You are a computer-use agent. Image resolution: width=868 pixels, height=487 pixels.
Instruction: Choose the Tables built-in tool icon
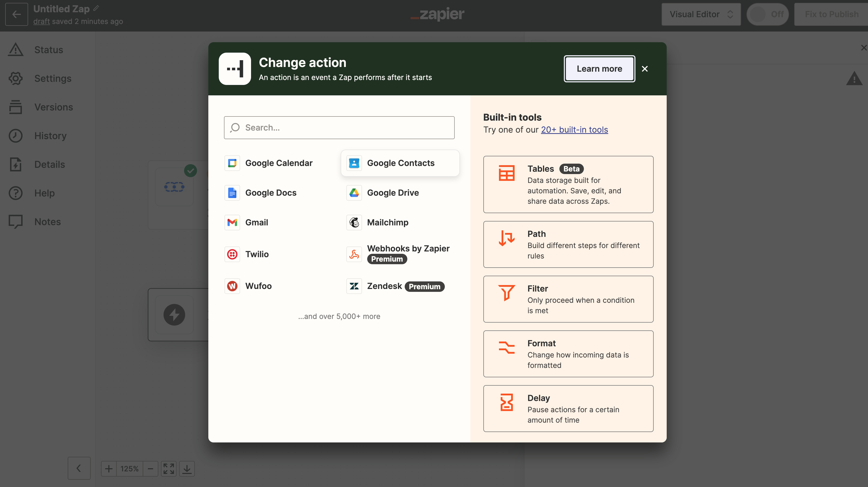507,173
